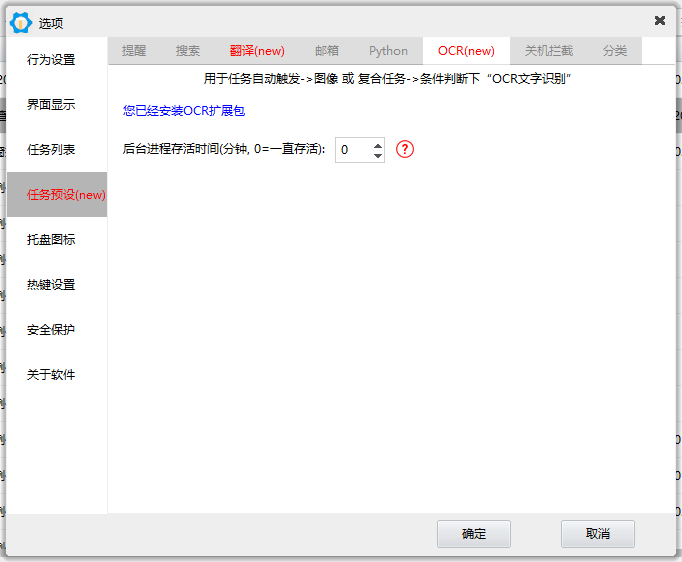Confirm with the 确定 button
The image size is (682, 562).
(x=474, y=534)
